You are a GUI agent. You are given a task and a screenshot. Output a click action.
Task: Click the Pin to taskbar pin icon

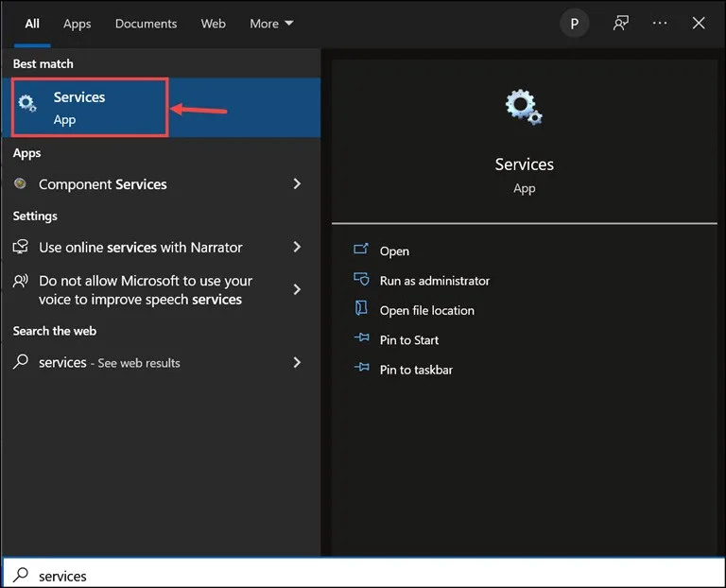(362, 367)
